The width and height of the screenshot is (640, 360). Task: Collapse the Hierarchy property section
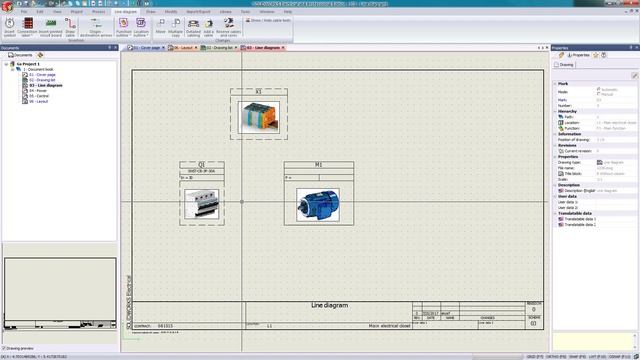[555, 111]
